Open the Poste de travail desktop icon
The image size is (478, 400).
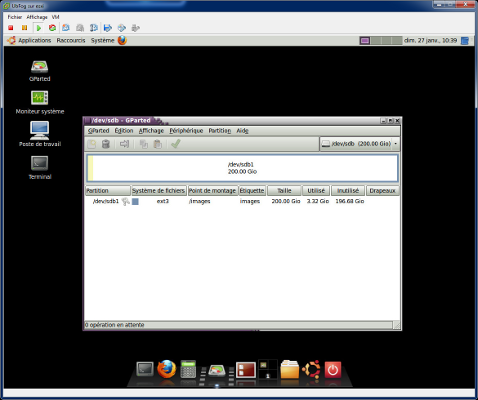[x=40, y=134]
